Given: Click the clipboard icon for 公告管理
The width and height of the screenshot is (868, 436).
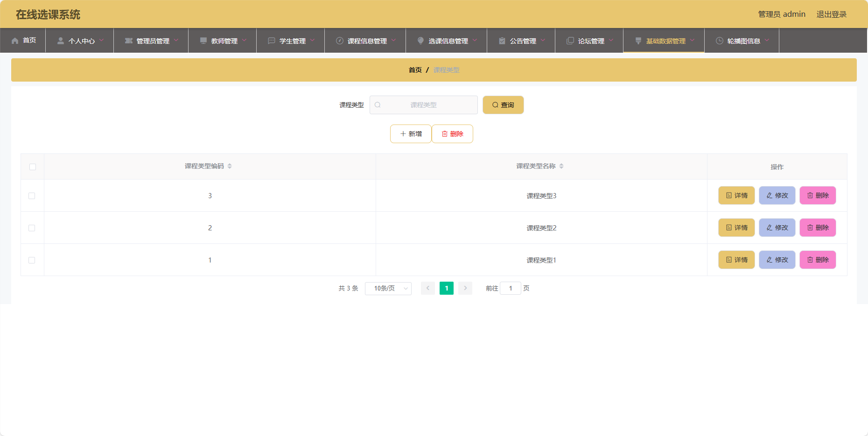Looking at the screenshot, I should pyautogui.click(x=502, y=41).
